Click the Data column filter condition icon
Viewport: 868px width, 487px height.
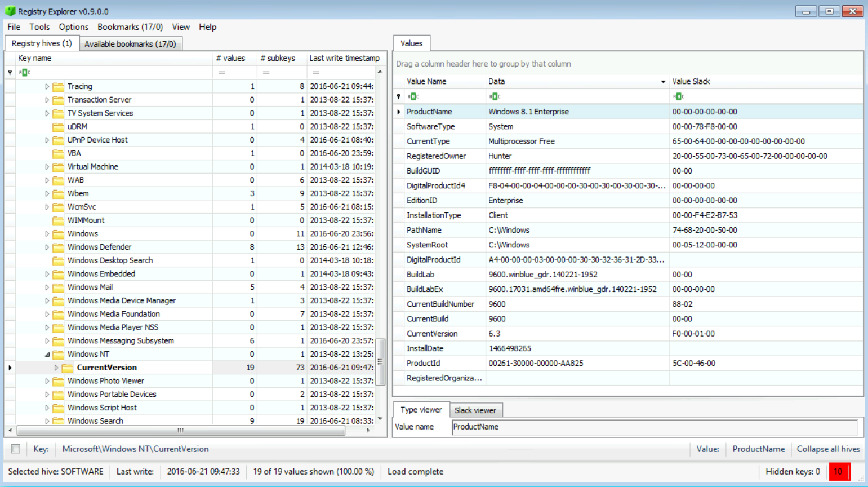(495, 96)
